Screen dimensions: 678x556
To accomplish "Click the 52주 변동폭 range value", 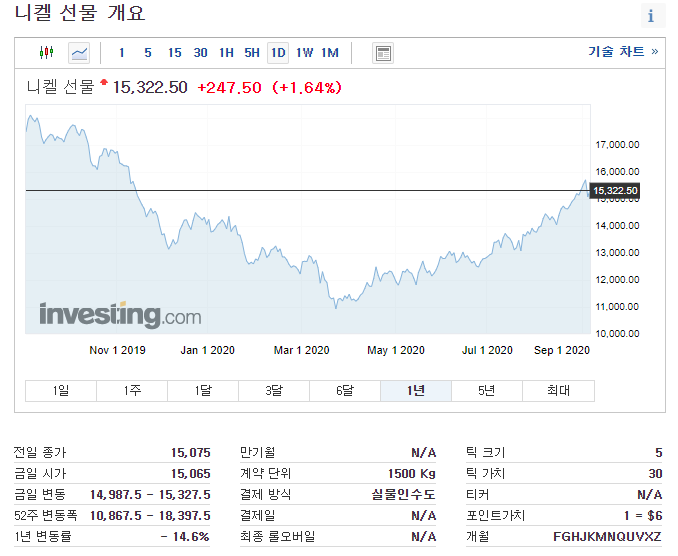I will 150,516.
